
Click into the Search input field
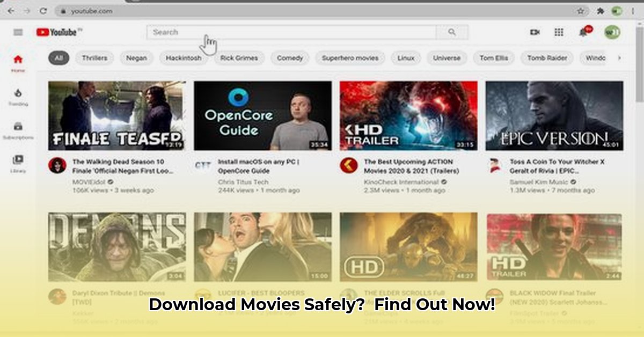coord(291,32)
